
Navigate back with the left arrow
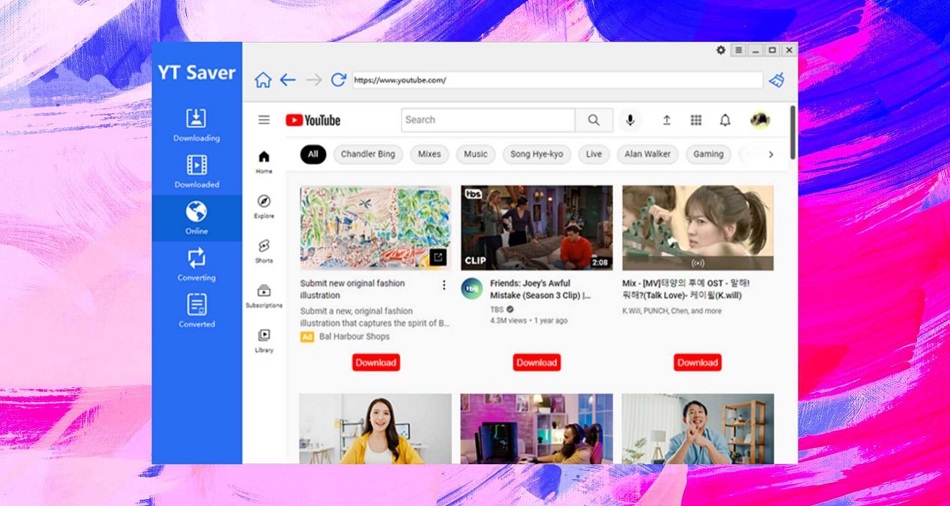click(x=288, y=80)
